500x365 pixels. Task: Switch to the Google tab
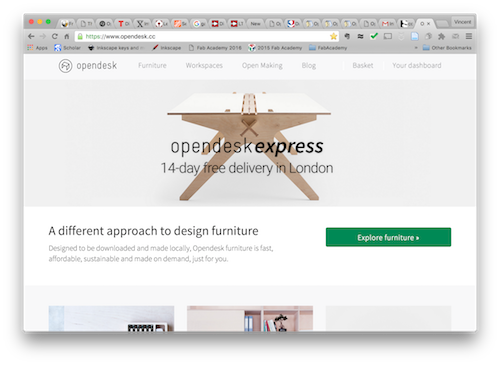pos(200,24)
